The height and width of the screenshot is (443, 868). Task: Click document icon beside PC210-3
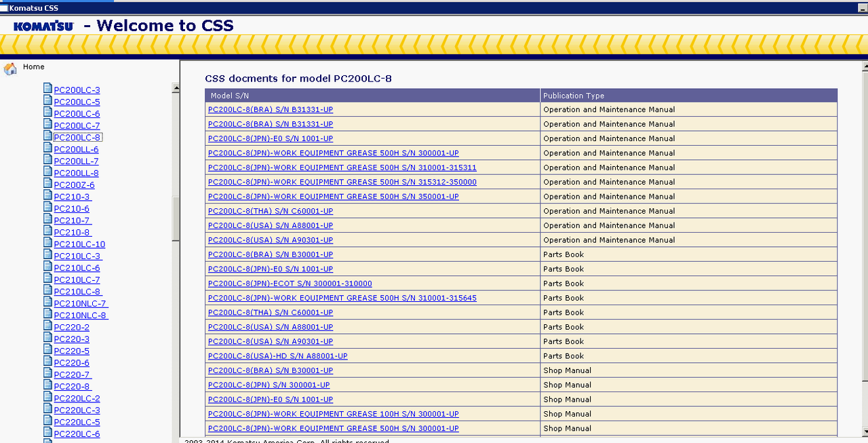coord(47,195)
